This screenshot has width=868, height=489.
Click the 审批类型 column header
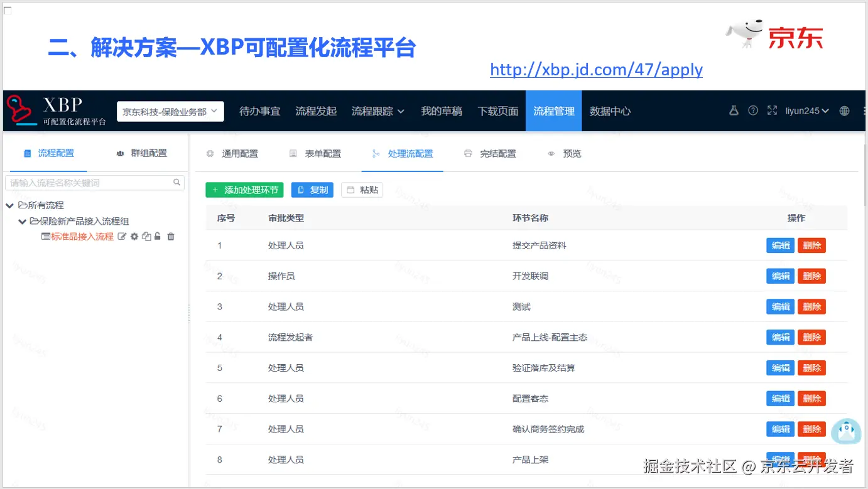(286, 218)
